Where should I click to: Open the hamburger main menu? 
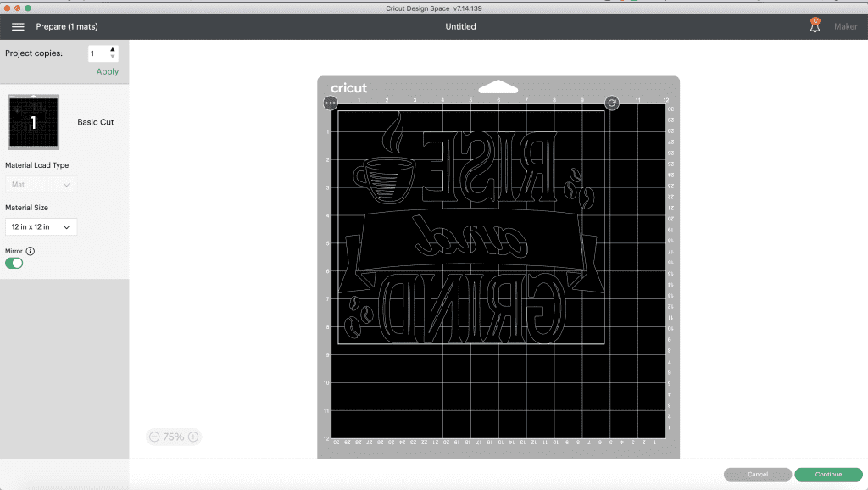pyautogui.click(x=18, y=26)
